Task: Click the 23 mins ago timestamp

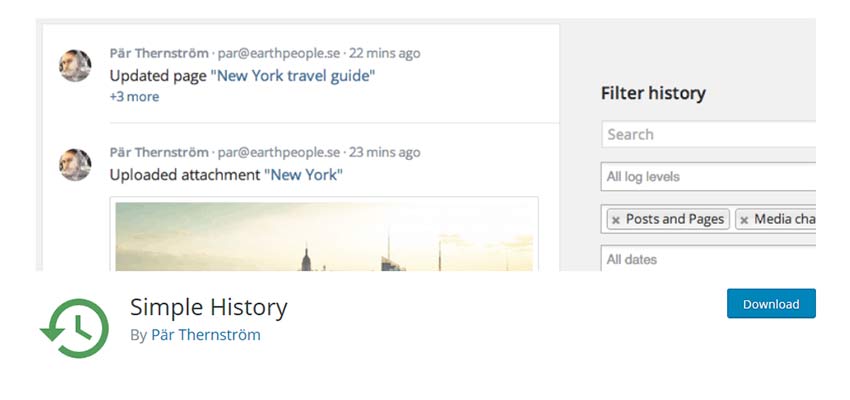Action: pos(384,152)
